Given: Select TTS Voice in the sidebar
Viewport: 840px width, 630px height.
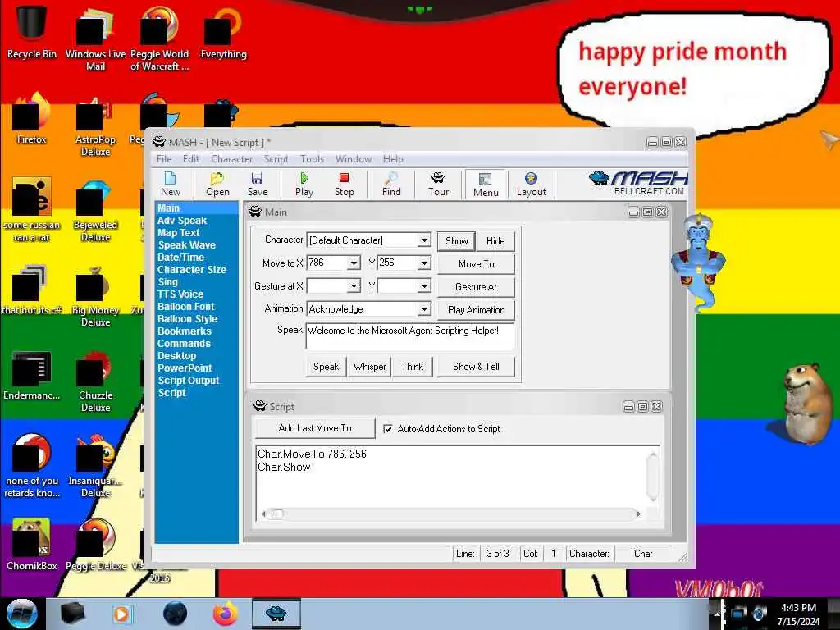Looking at the screenshot, I should point(180,294).
